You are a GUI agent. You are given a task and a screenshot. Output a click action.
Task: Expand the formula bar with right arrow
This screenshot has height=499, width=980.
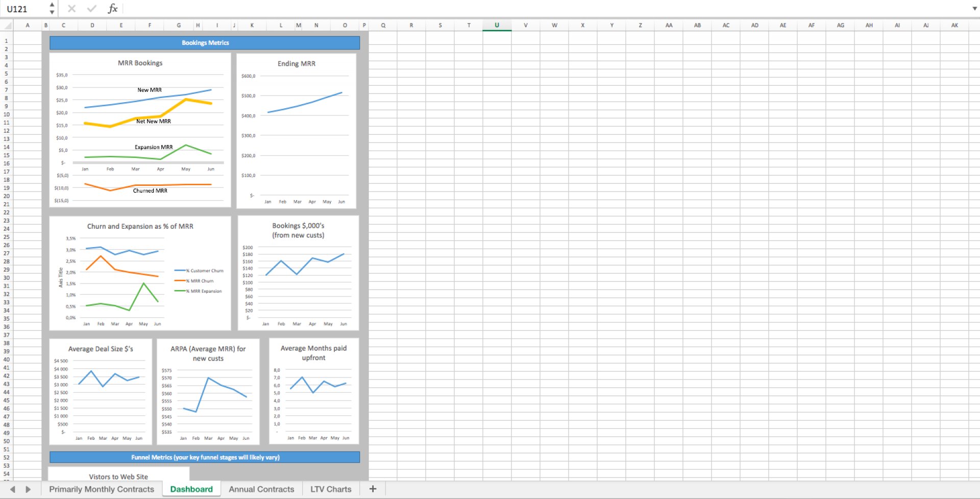coord(974,9)
